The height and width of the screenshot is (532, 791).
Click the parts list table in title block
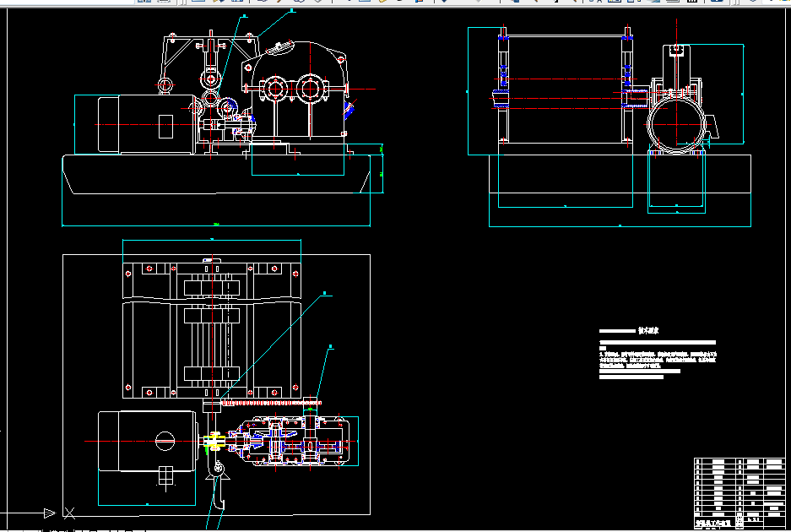coord(739,487)
